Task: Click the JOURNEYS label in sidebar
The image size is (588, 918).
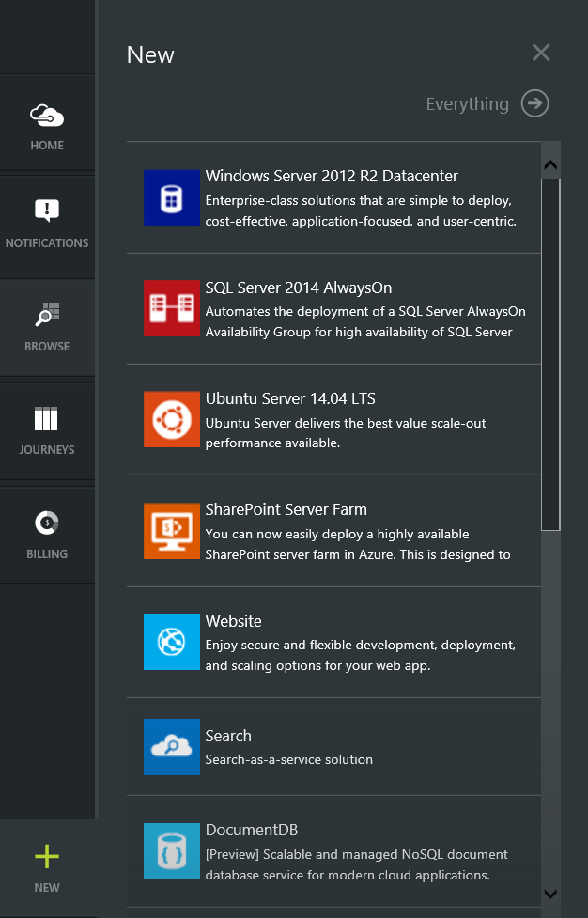Action: point(47,450)
